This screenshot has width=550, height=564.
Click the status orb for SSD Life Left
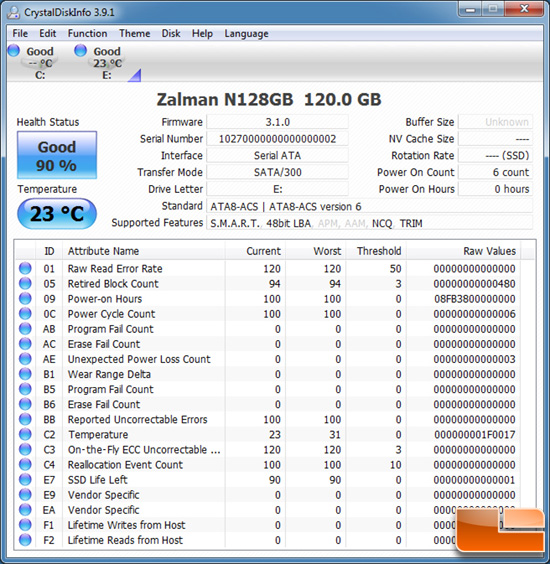click(25, 480)
